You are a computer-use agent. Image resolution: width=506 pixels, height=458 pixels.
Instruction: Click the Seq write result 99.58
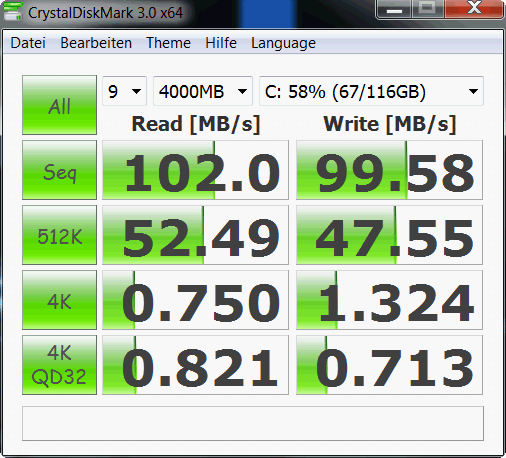389,170
